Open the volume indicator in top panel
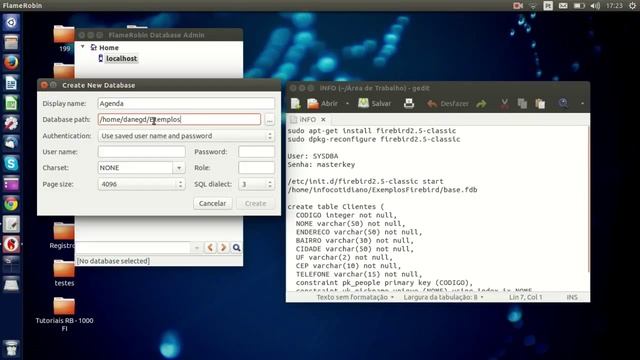 point(595,5)
